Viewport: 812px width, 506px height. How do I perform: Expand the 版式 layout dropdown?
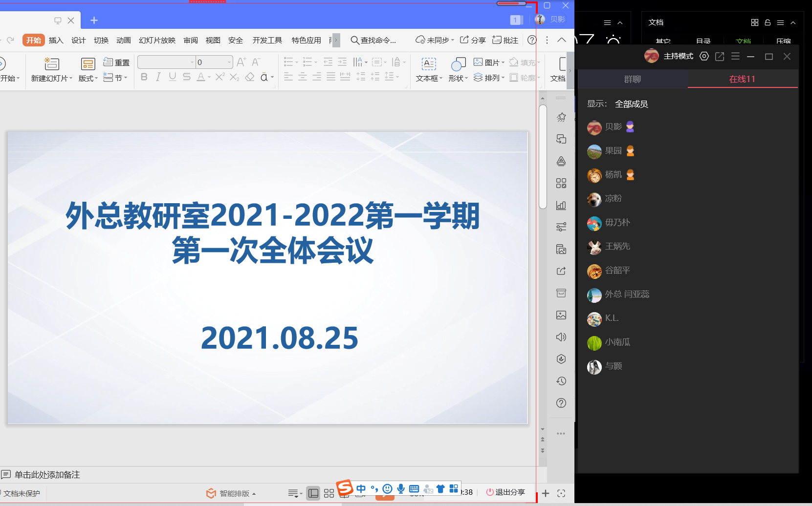[88, 78]
